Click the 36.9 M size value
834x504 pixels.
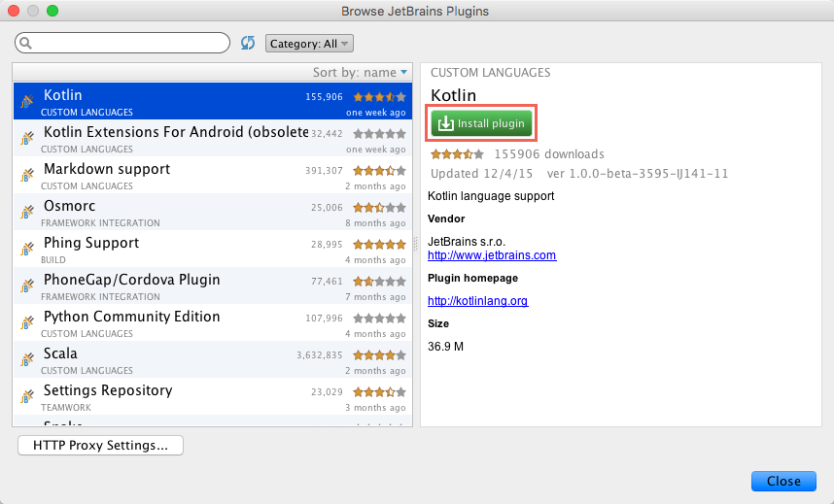(446, 347)
